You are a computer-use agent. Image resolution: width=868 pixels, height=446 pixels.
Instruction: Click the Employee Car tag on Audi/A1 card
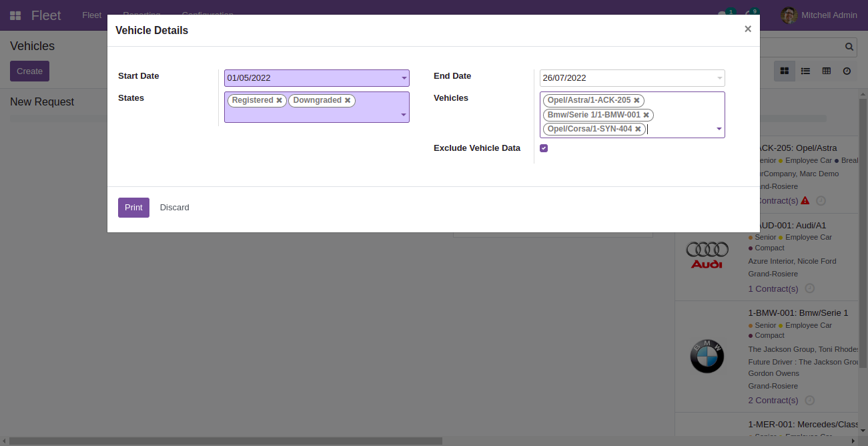click(x=809, y=237)
